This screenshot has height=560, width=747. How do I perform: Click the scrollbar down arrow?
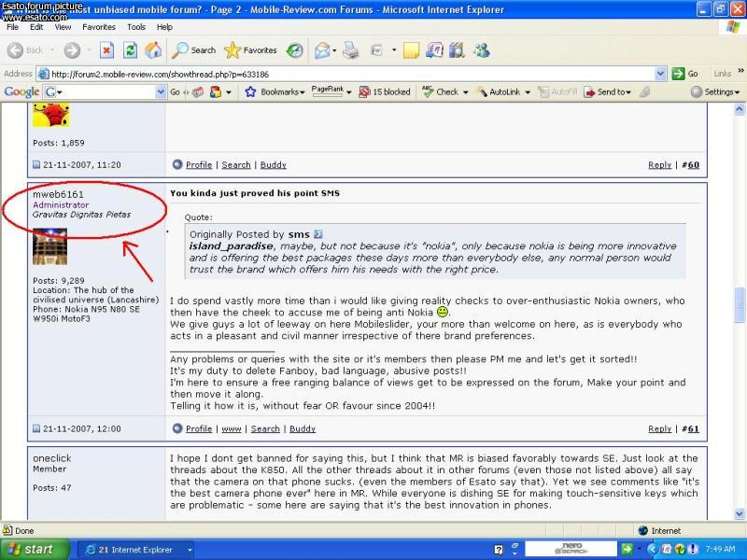point(740,514)
